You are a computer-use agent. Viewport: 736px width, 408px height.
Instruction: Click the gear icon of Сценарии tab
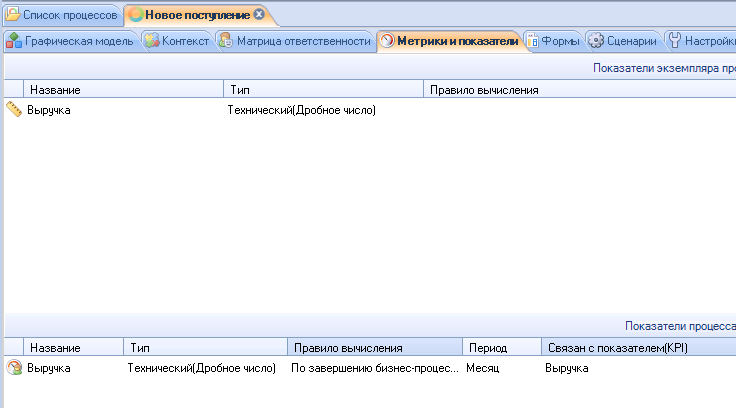point(596,41)
